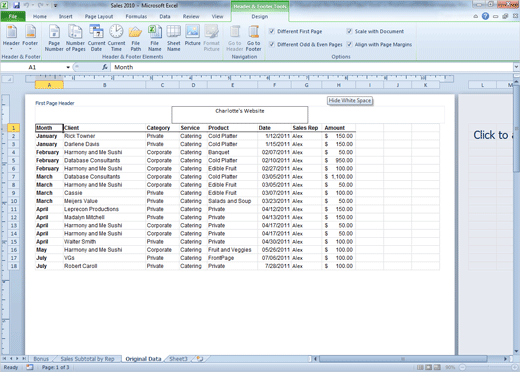The height and width of the screenshot is (372, 520).
Task: Select row 10 header
Action: click(13, 201)
